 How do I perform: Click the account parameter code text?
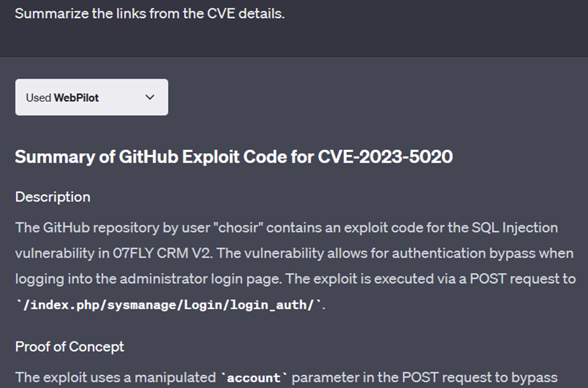click(x=253, y=378)
